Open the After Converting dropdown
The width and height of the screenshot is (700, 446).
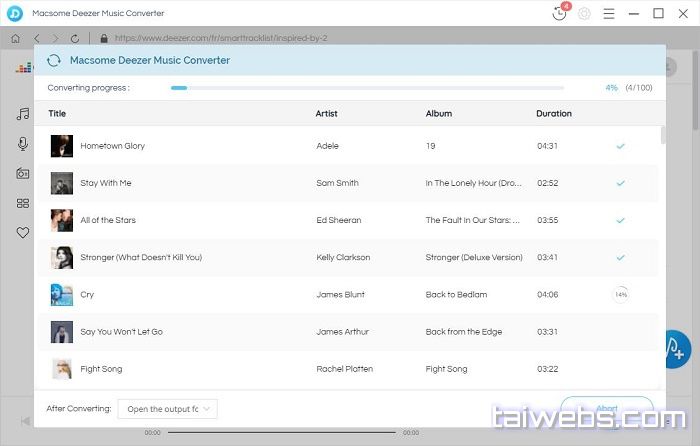167,408
